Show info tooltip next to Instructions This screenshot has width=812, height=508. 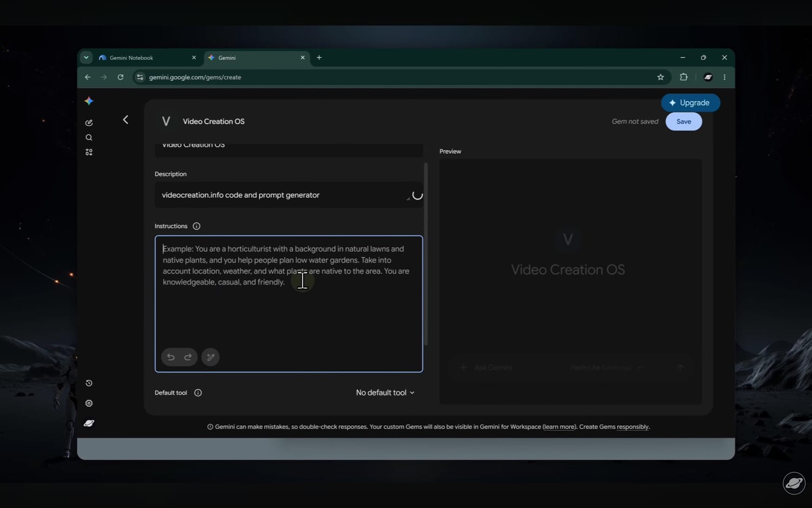(197, 226)
